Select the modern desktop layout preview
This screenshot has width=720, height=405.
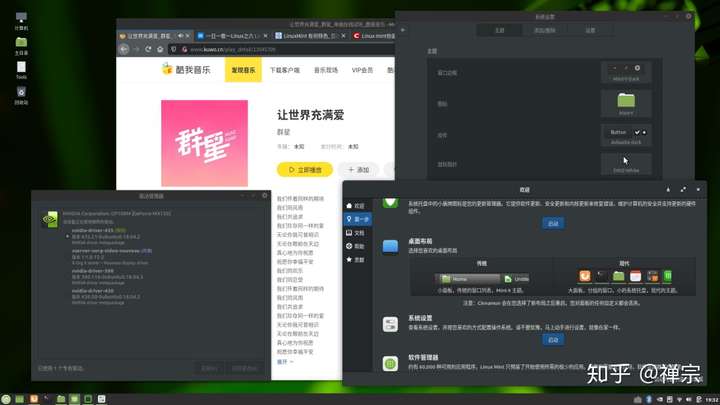click(x=625, y=276)
